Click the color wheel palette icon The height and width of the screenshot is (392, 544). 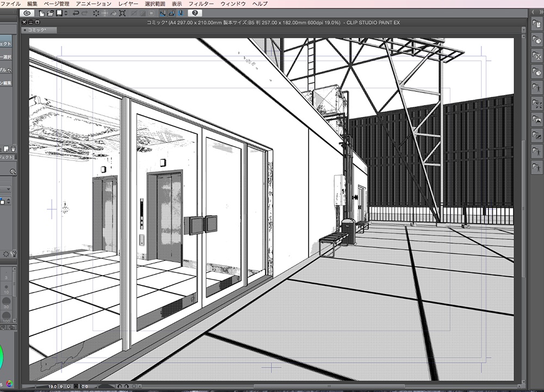click(x=9, y=383)
